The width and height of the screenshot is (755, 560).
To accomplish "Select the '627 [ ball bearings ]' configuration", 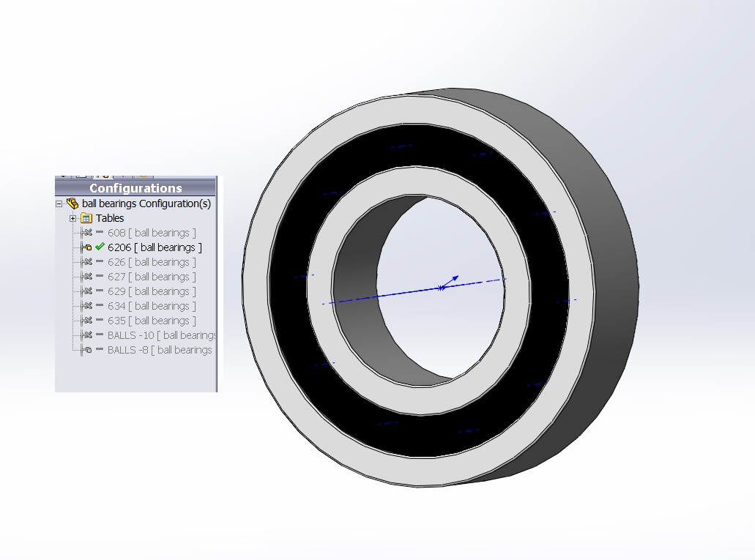I will (x=152, y=277).
